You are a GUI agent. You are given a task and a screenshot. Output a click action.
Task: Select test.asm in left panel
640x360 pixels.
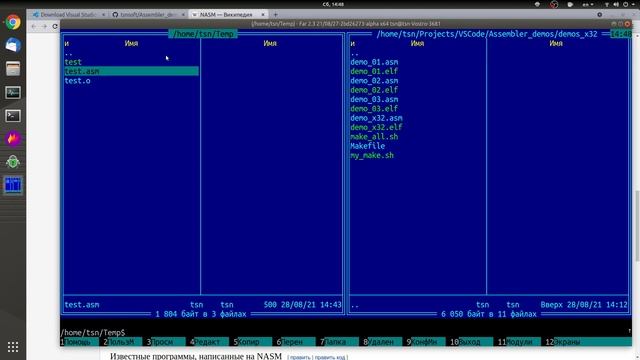tap(131, 71)
